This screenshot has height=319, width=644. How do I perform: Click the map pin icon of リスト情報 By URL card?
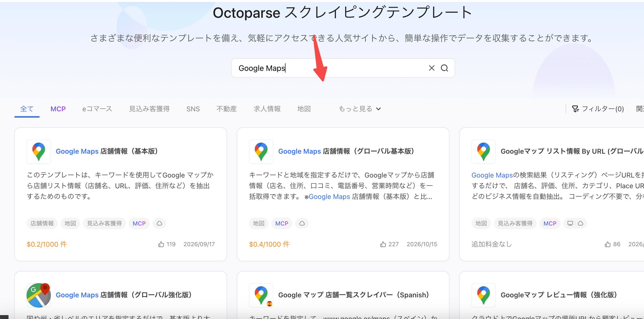[484, 152]
